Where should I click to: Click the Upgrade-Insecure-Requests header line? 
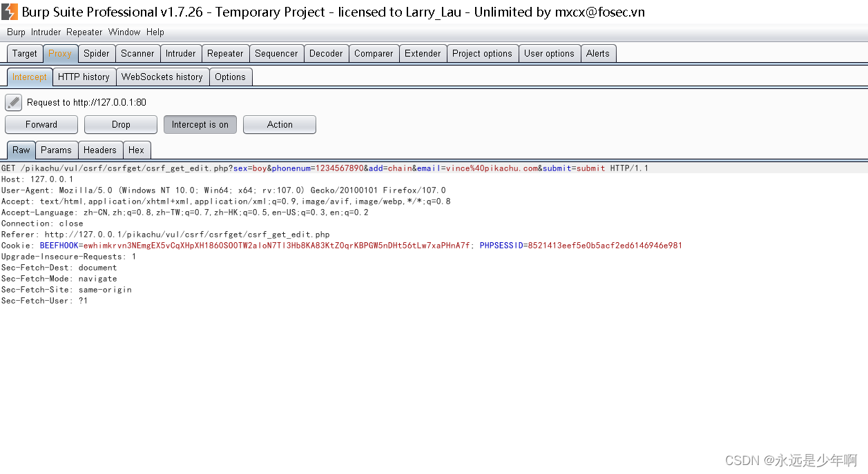tap(69, 257)
